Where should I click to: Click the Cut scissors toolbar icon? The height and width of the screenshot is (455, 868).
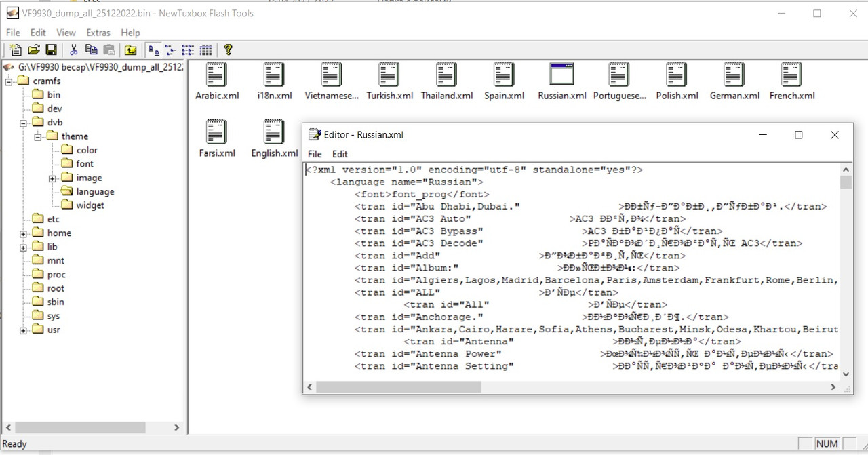(x=73, y=50)
